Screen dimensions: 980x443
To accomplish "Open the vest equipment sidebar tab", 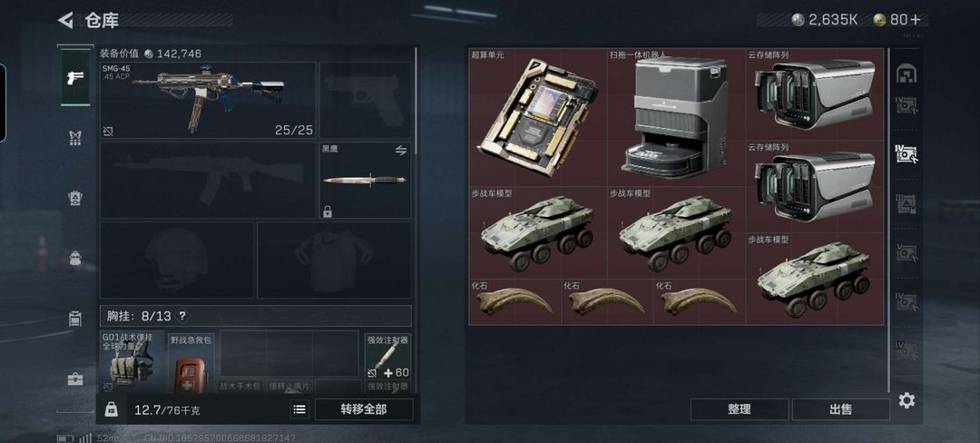I will click(x=75, y=138).
